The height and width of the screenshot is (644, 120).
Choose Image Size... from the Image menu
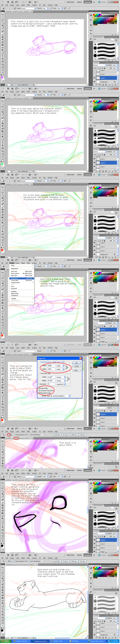(21, 279)
